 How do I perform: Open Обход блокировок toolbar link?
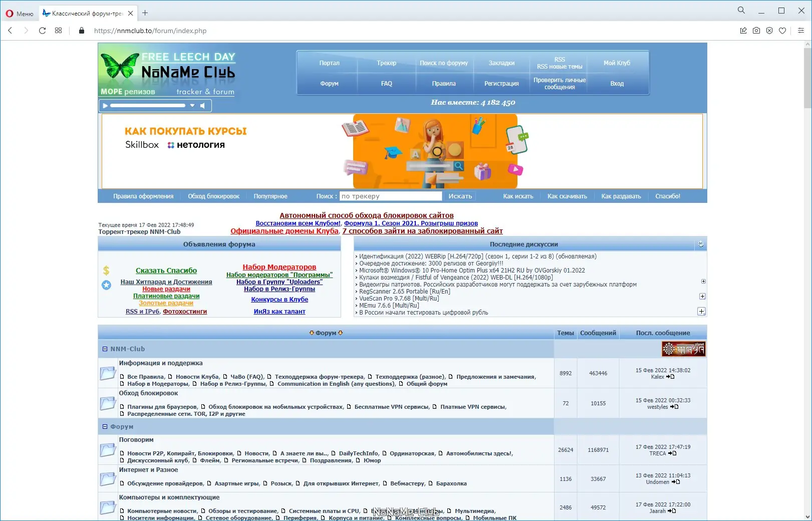tap(214, 196)
